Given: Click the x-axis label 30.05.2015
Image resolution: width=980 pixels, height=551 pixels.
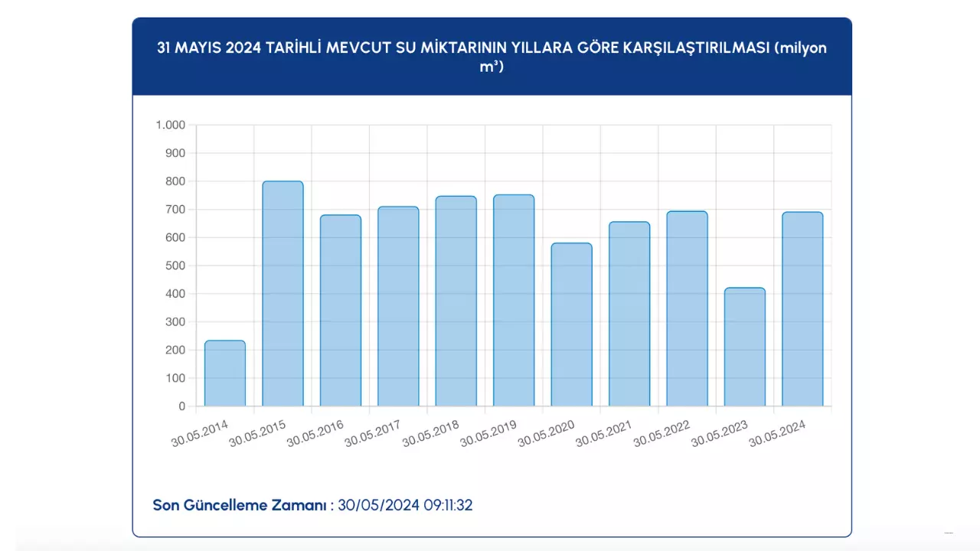Looking at the screenshot, I should (258, 432).
